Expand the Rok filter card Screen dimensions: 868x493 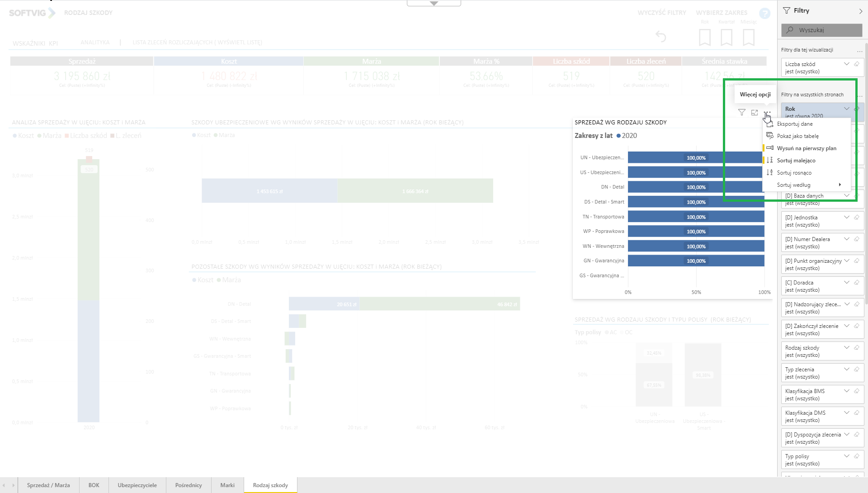[846, 109]
